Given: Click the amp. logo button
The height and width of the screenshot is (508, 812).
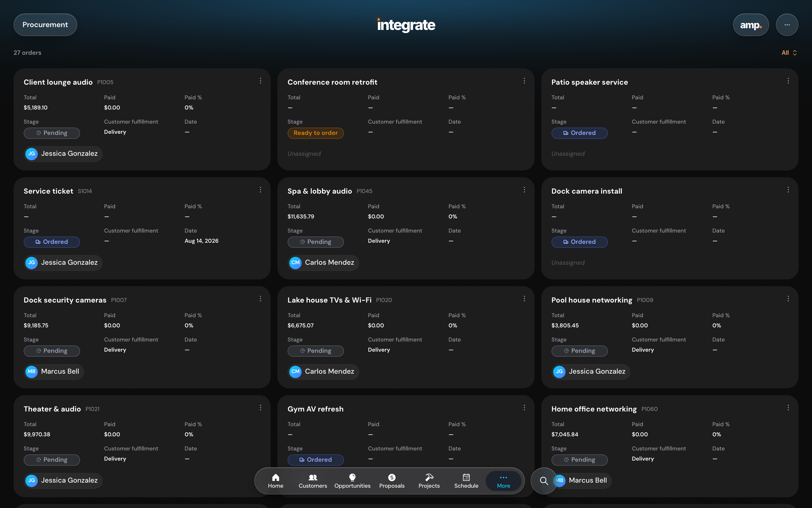Looking at the screenshot, I should click(x=751, y=25).
